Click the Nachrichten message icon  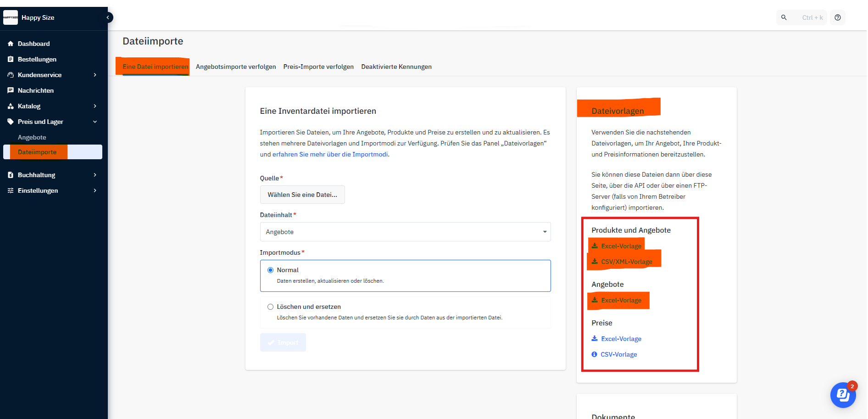coord(11,90)
